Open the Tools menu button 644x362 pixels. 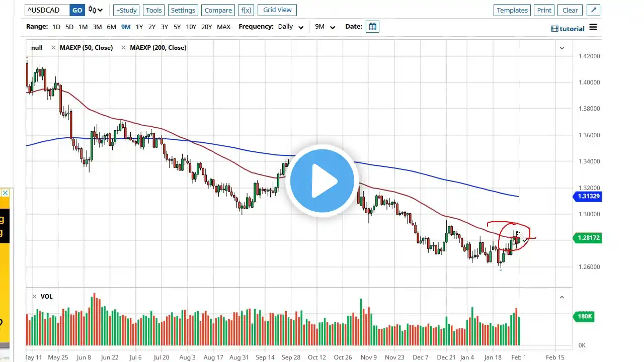point(154,10)
